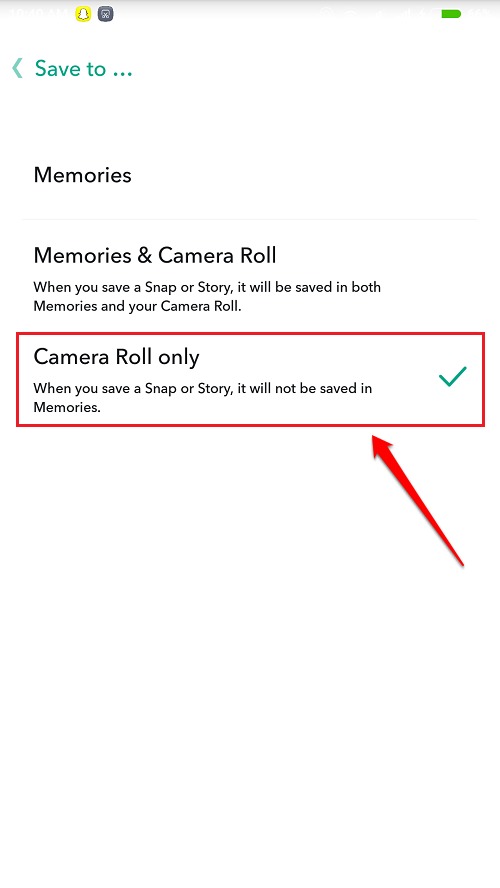The width and height of the screenshot is (500, 888).
Task: Choose Memories & Camera Roll option
Action: (x=250, y=277)
